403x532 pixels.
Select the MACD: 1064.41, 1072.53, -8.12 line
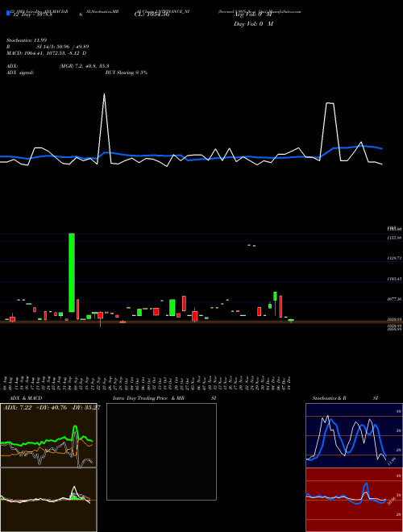click(47, 53)
